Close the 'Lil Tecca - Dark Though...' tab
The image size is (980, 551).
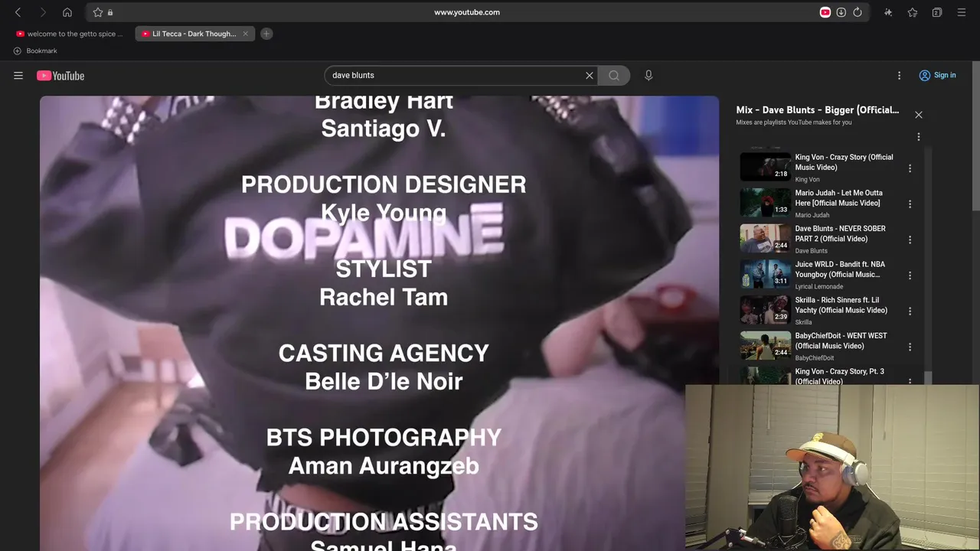(x=246, y=34)
